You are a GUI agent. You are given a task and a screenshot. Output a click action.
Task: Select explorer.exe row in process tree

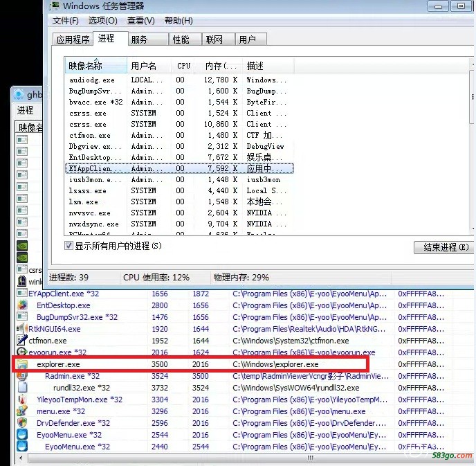click(x=191, y=364)
